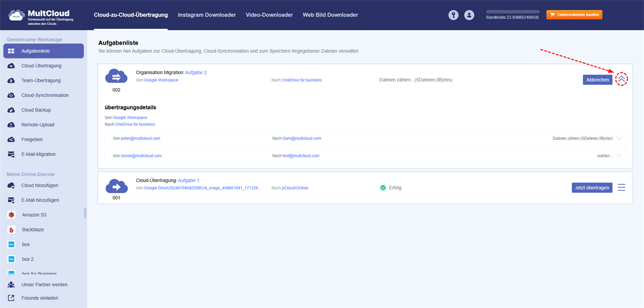Open the Aufgabe 2 link
This screenshot has height=308, width=644.
click(196, 72)
